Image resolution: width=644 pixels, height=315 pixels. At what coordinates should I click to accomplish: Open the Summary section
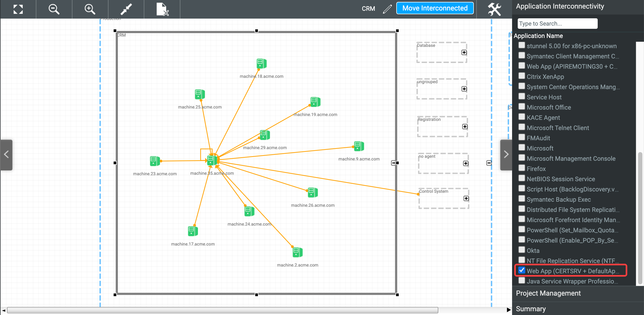[x=530, y=309]
